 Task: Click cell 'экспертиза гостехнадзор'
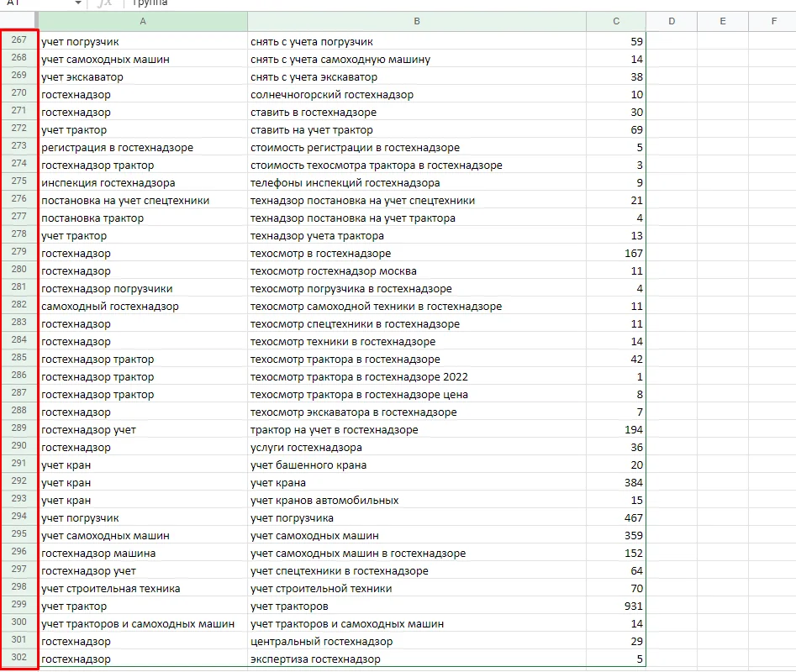tap(417, 659)
